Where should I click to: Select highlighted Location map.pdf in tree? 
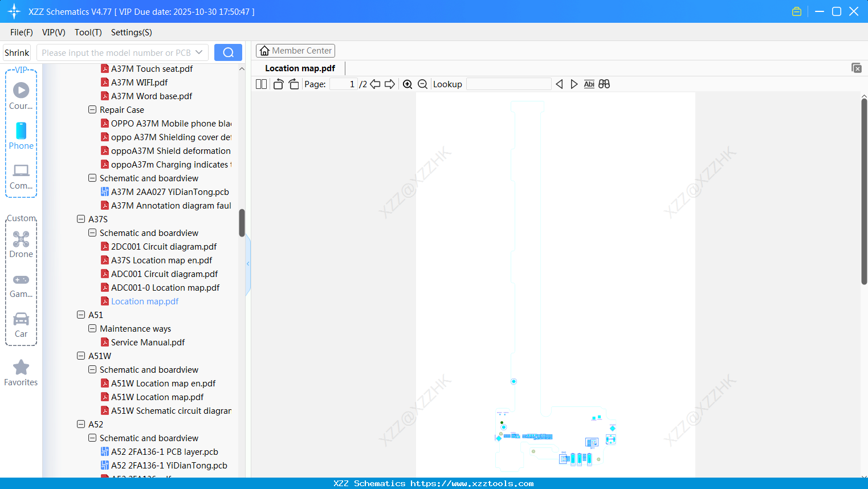(145, 301)
